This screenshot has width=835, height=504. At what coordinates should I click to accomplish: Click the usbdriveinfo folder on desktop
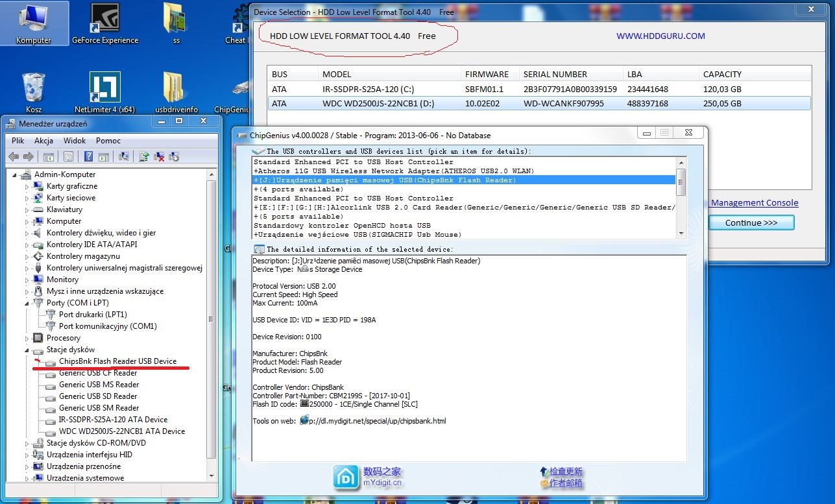click(x=176, y=93)
